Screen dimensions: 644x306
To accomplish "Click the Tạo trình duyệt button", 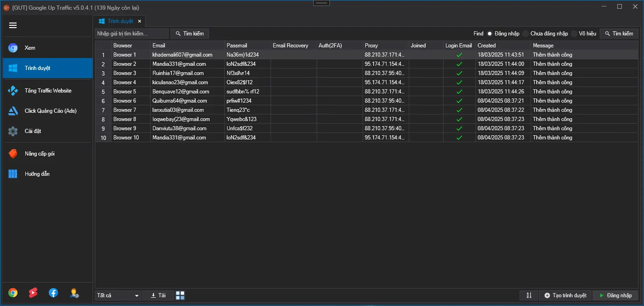I will (x=565, y=295).
